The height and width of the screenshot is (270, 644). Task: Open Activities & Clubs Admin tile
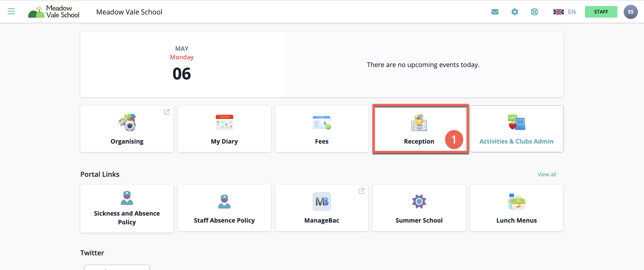[x=516, y=129]
